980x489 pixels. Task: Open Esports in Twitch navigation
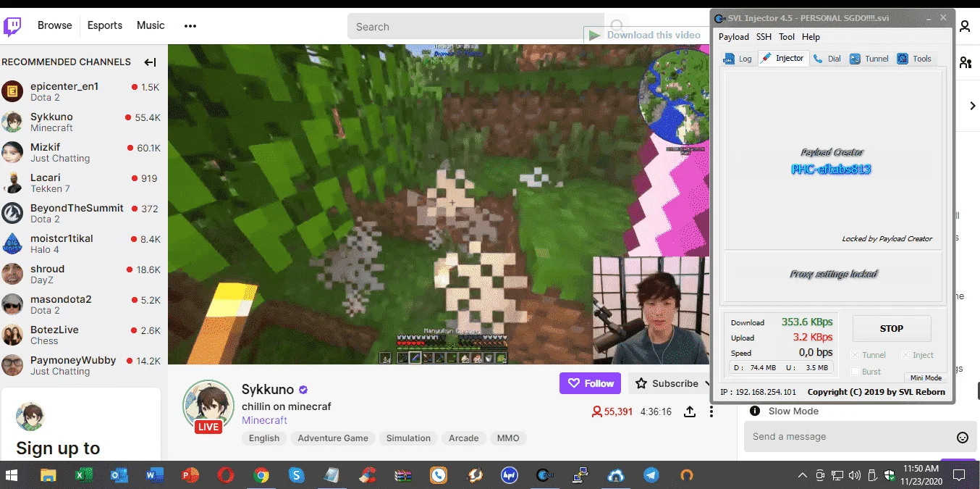[105, 25]
